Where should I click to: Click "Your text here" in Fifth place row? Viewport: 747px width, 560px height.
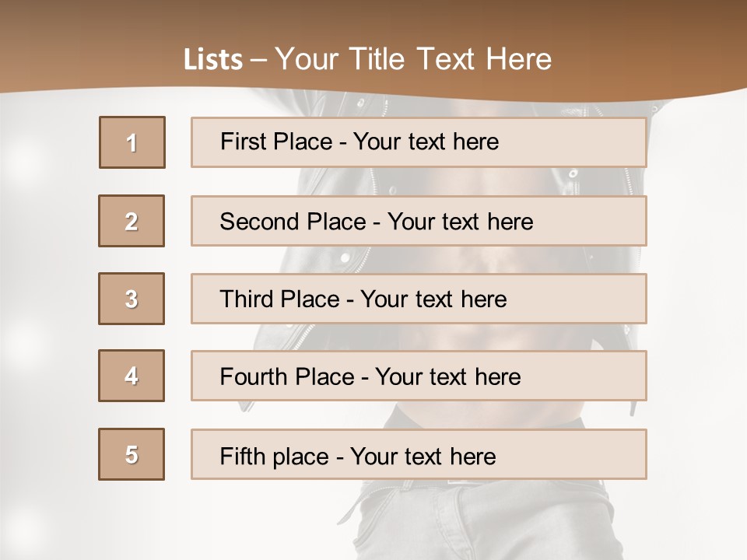[x=423, y=456]
